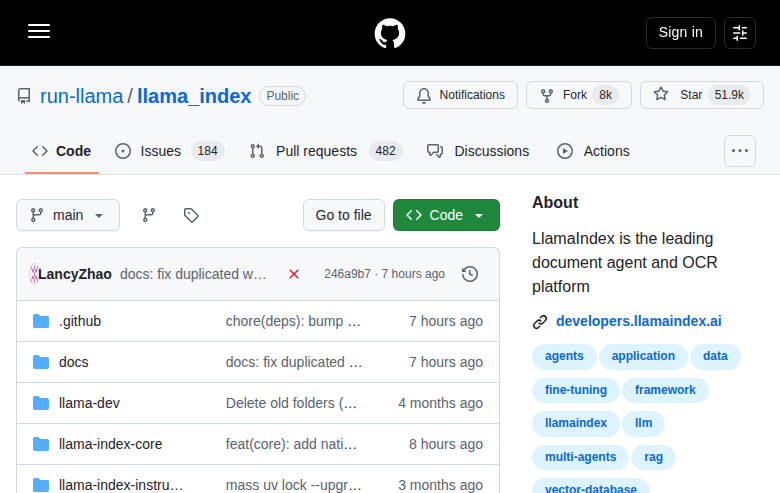Expand the main branch selector dropdown
780x493 pixels.
tap(68, 215)
